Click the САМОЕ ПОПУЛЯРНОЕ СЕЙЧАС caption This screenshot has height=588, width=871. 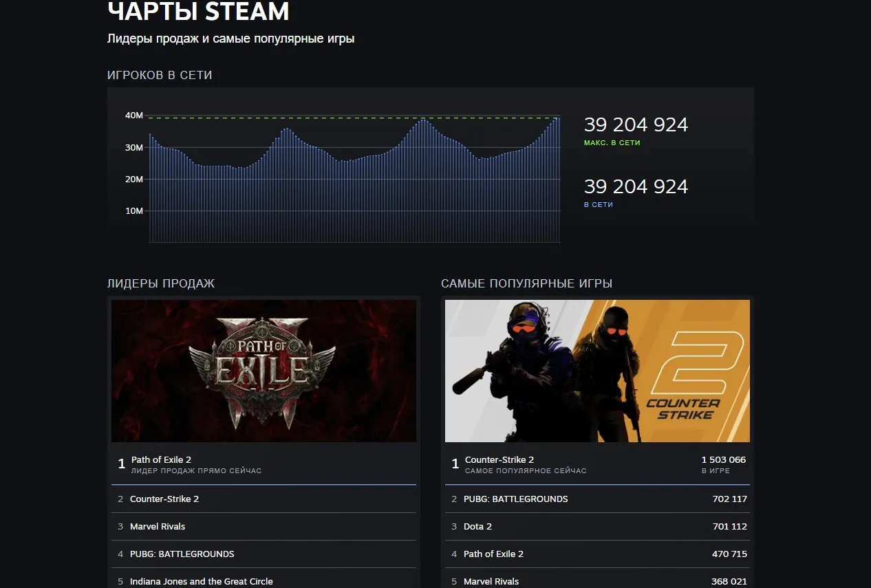tap(526, 471)
